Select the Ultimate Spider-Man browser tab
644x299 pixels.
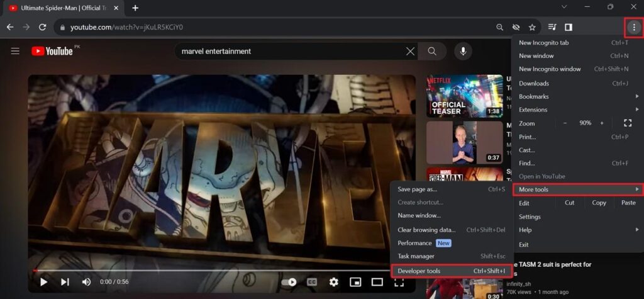click(65, 8)
